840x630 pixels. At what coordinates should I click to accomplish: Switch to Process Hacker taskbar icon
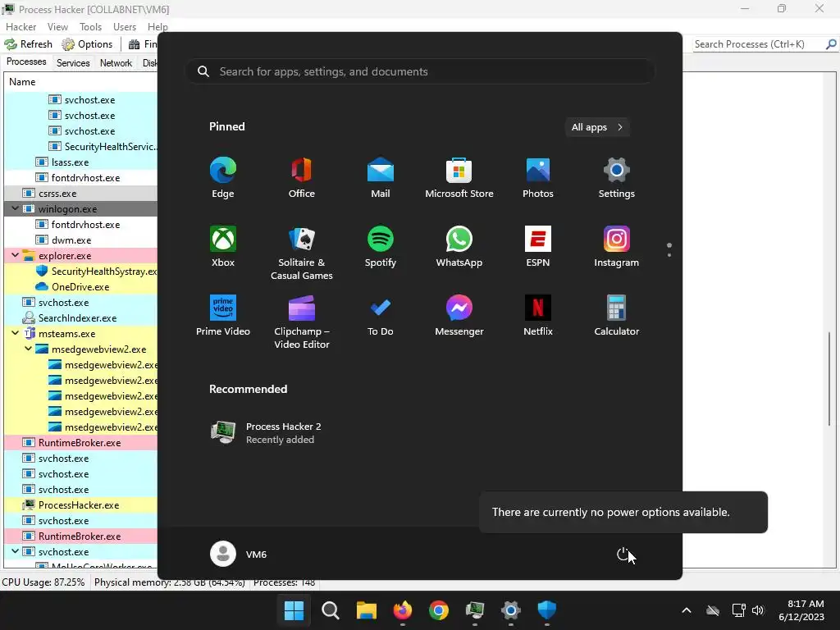475,610
